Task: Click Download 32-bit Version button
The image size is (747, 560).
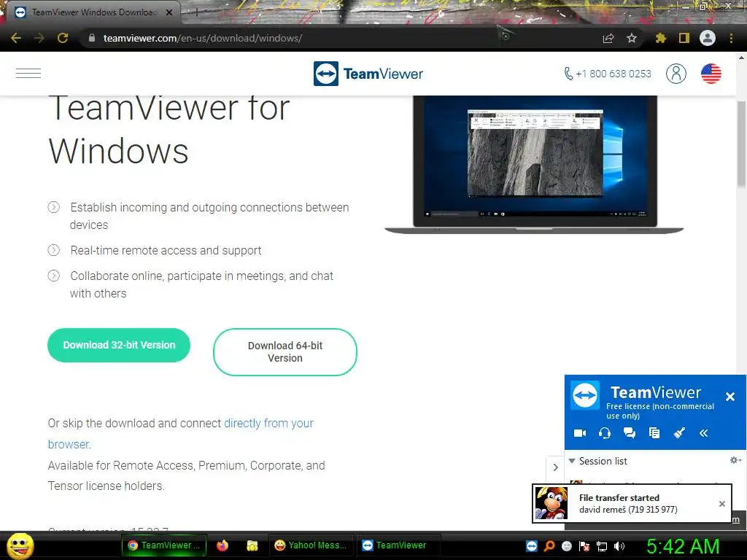Action: [119, 345]
